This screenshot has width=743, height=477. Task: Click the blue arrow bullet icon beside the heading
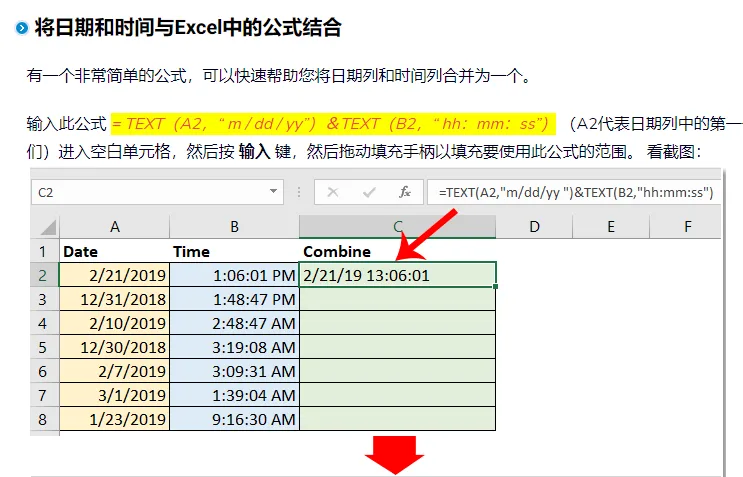pyautogui.click(x=22, y=28)
